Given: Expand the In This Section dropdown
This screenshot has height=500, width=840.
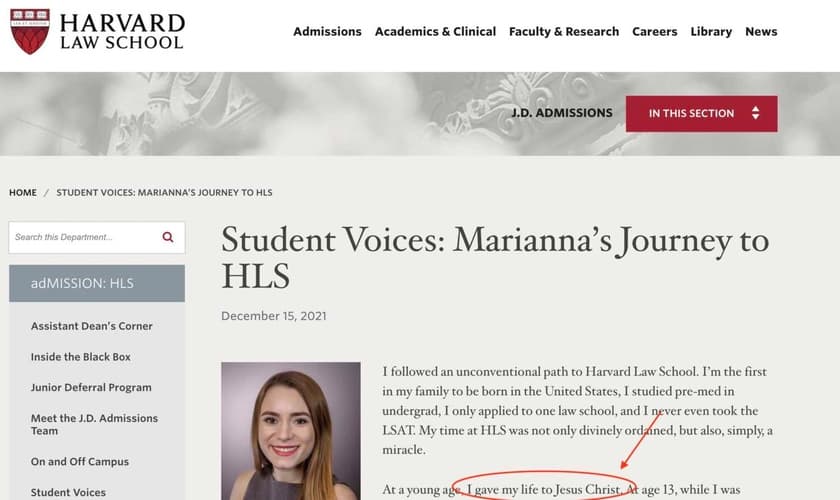Looking at the screenshot, I should [x=701, y=113].
